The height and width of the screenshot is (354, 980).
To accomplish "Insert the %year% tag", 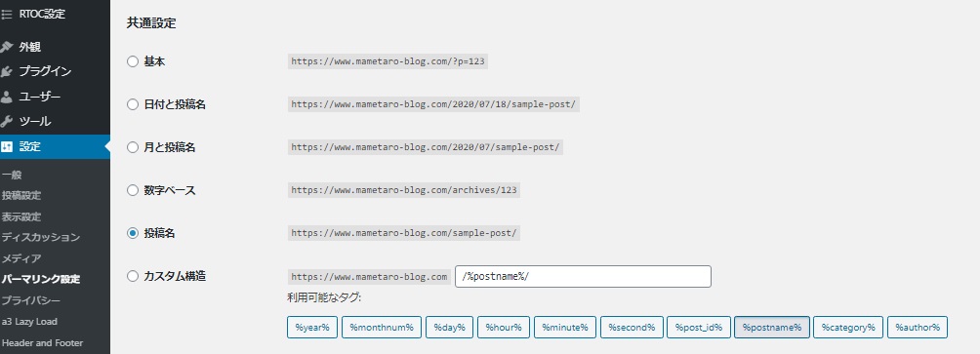I will (x=312, y=327).
